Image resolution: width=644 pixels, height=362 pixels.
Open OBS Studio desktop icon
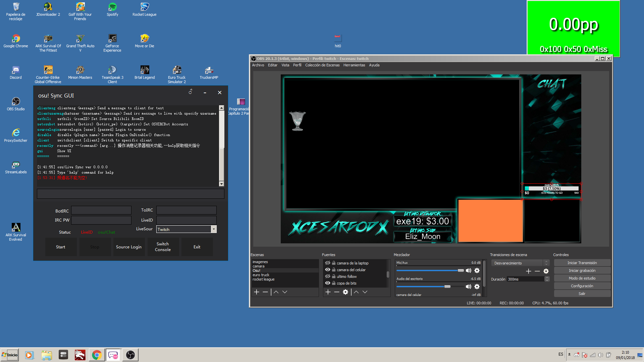(16, 104)
